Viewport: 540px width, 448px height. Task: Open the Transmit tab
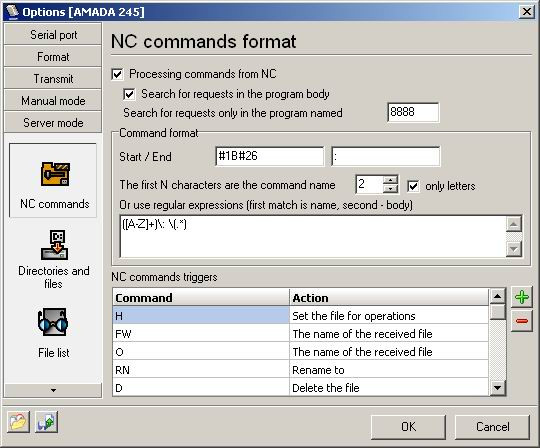[53, 79]
